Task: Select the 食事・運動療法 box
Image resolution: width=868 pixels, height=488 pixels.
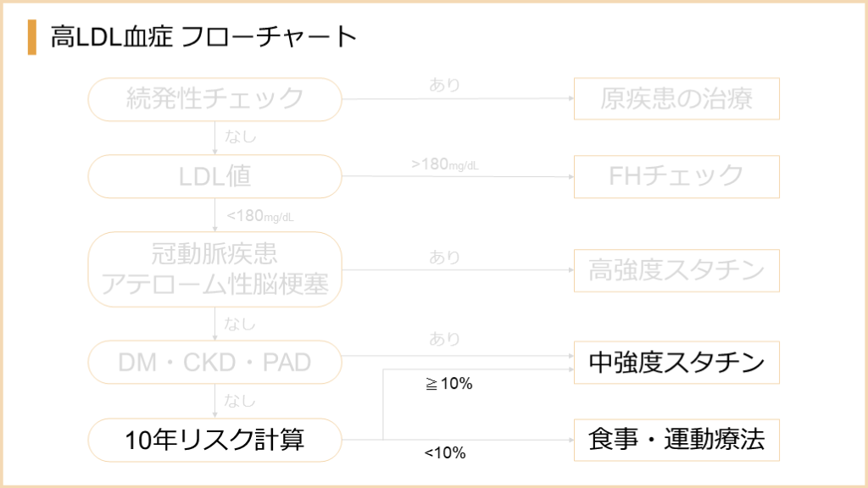Action: (676, 440)
